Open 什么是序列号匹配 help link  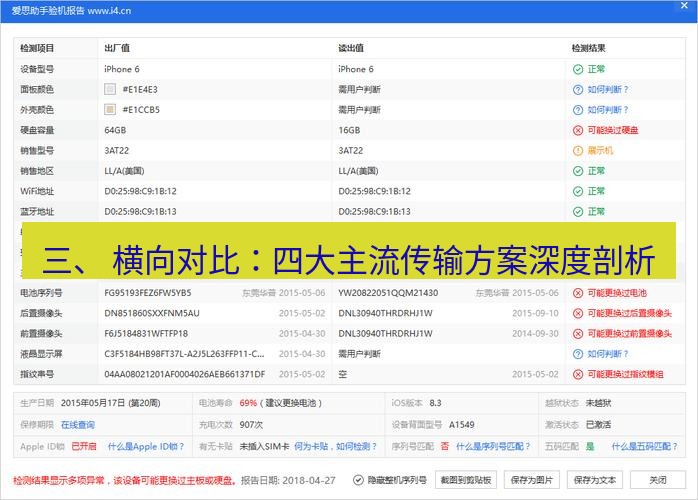(x=493, y=446)
